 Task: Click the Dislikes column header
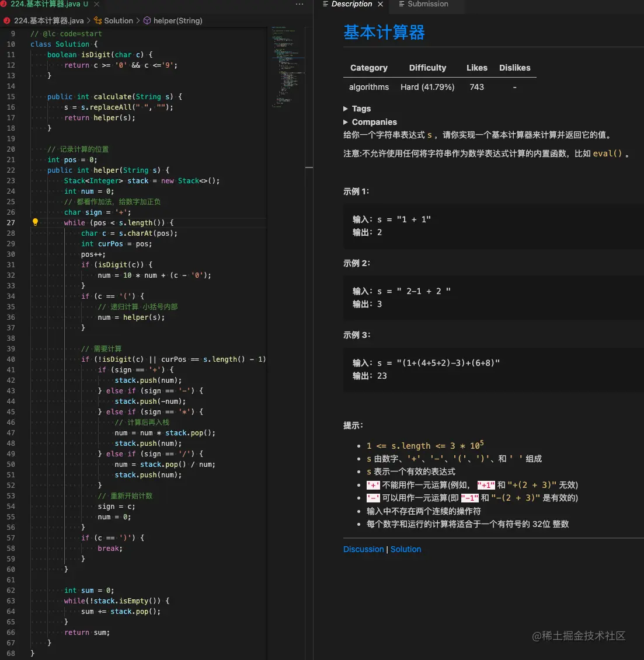(x=515, y=68)
